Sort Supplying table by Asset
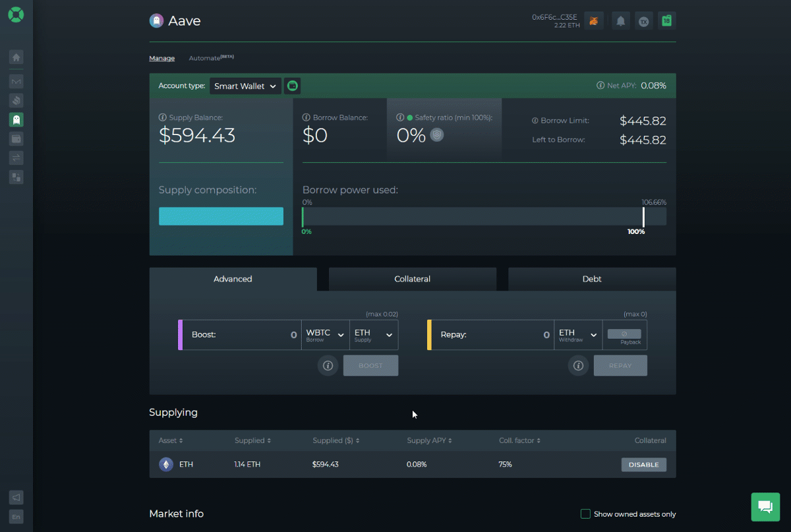The height and width of the screenshot is (532, 791). 171,440
